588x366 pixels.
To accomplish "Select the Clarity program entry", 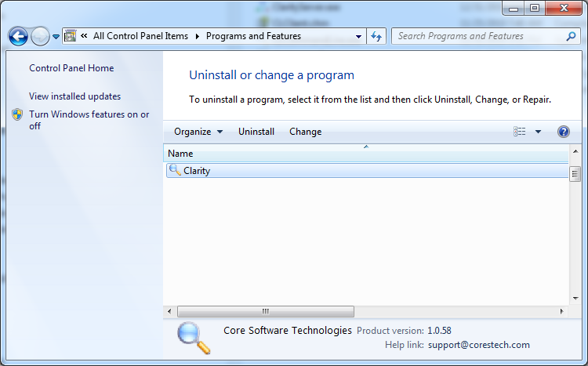I will pos(368,171).
